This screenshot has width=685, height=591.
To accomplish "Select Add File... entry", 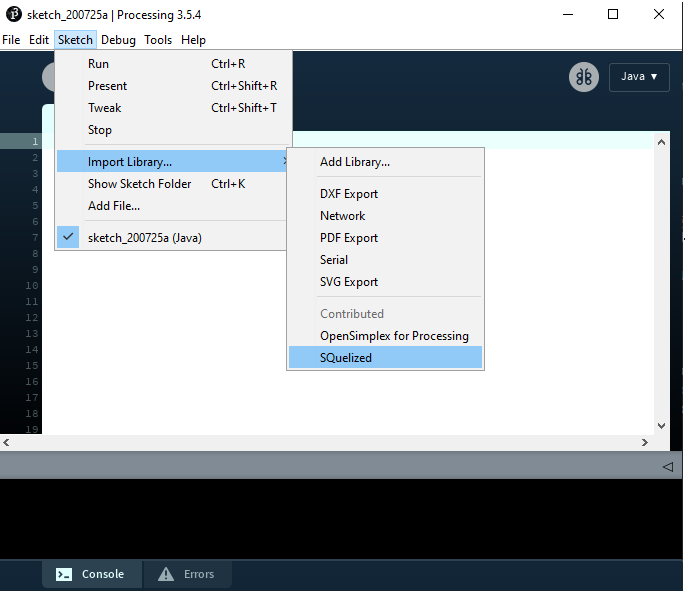I will pos(172,205).
